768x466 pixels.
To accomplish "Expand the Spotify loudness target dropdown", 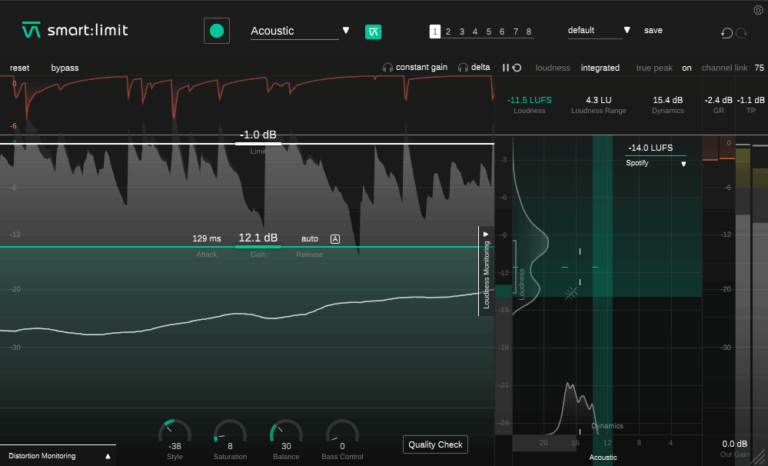I will tap(684, 163).
